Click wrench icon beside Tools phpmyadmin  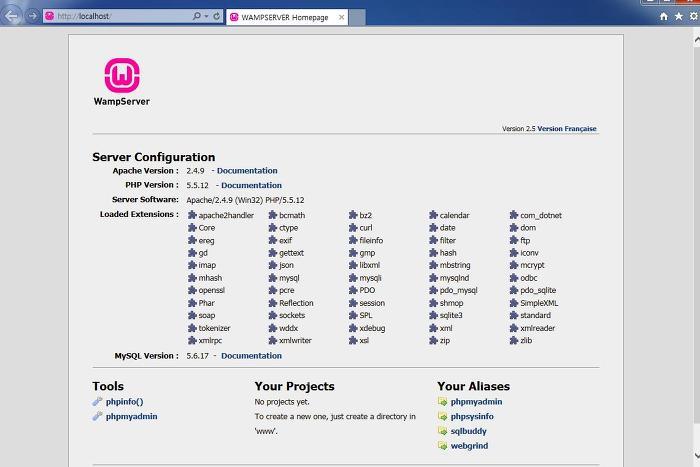coord(97,416)
